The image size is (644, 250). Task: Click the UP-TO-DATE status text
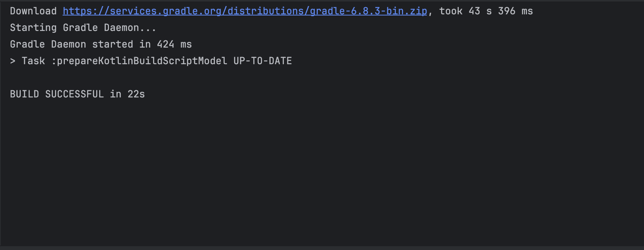pyautogui.click(x=262, y=61)
